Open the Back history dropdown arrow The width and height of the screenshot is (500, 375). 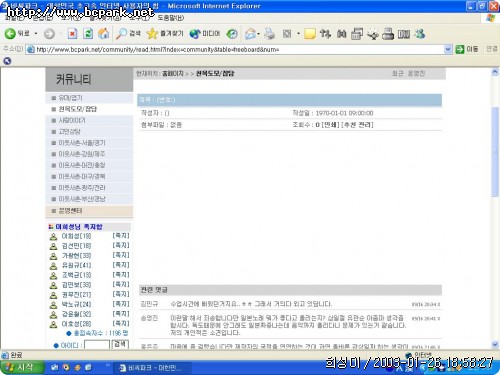[x=36, y=34]
